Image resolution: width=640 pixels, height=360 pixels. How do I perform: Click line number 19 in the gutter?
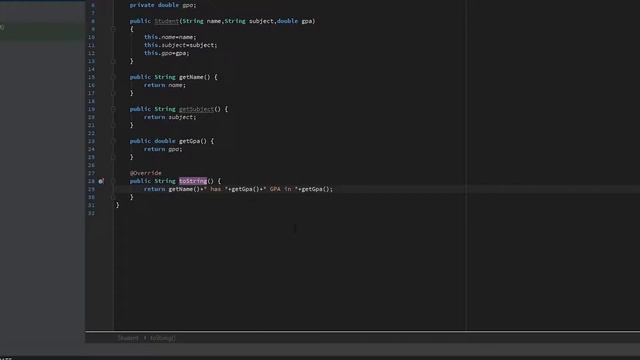click(91, 109)
